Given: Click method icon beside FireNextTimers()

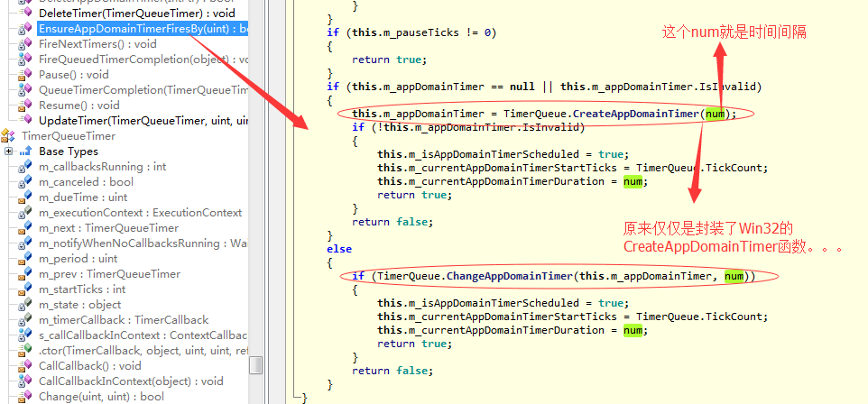Looking at the screenshot, I should pyautogui.click(x=25, y=43).
